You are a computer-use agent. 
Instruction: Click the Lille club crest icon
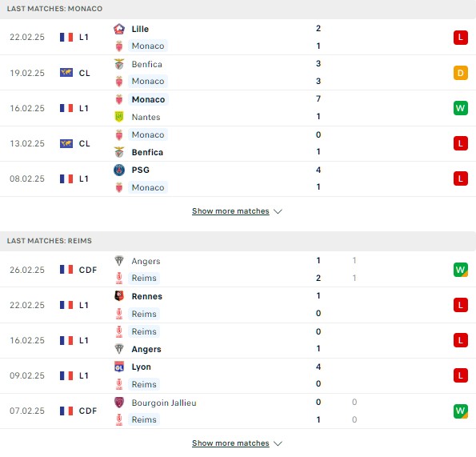point(119,29)
